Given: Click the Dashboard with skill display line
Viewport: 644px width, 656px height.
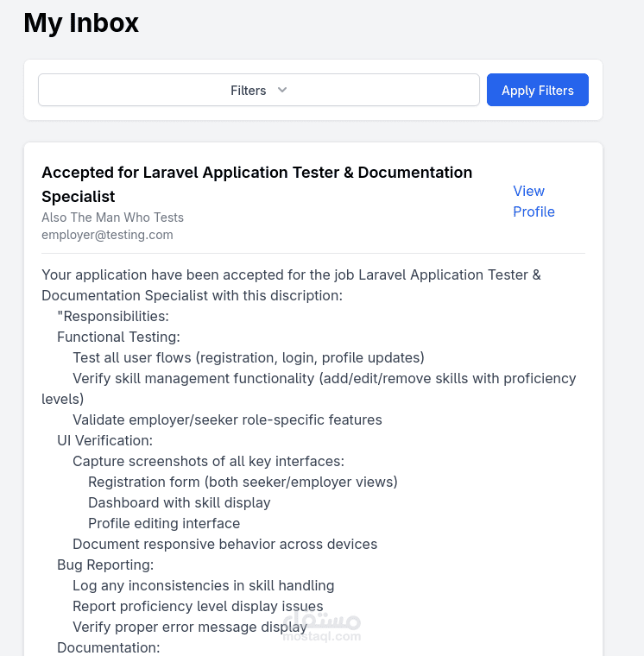Looking at the screenshot, I should [179, 502].
